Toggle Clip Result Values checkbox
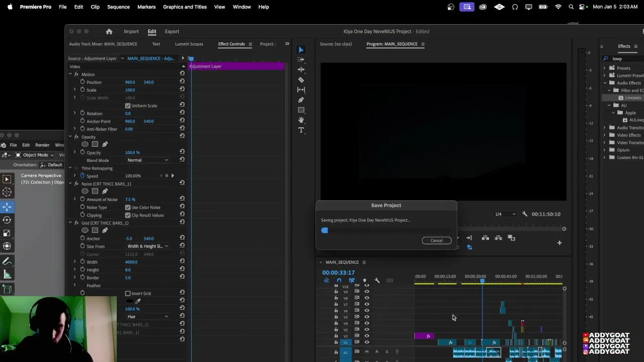 click(x=128, y=215)
